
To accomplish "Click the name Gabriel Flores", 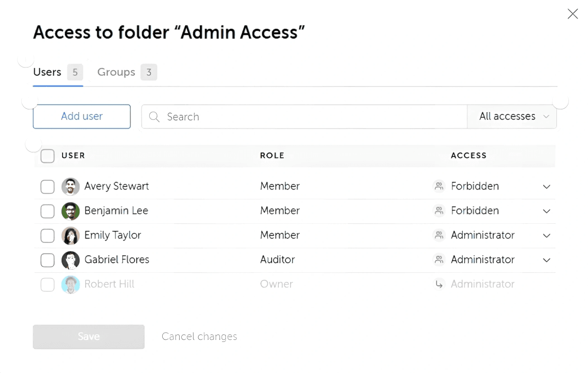I will (117, 259).
